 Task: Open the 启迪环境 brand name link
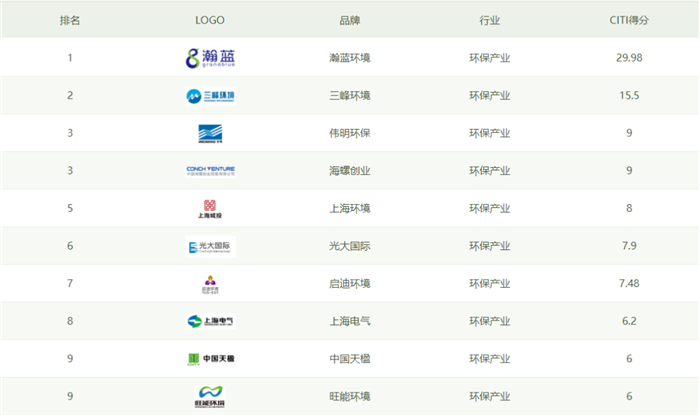tap(350, 284)
